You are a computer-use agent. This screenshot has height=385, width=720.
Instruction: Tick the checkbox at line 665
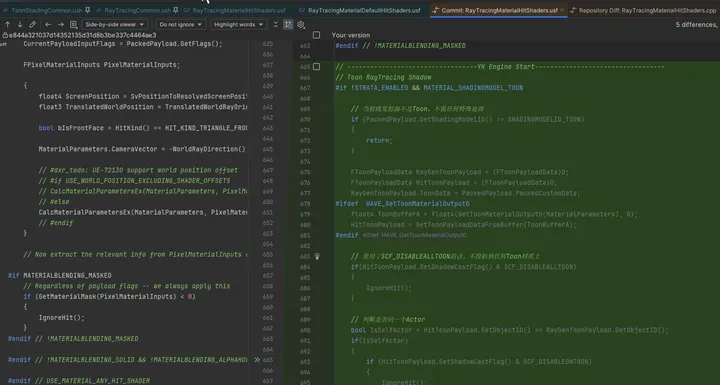pos(316,67)
